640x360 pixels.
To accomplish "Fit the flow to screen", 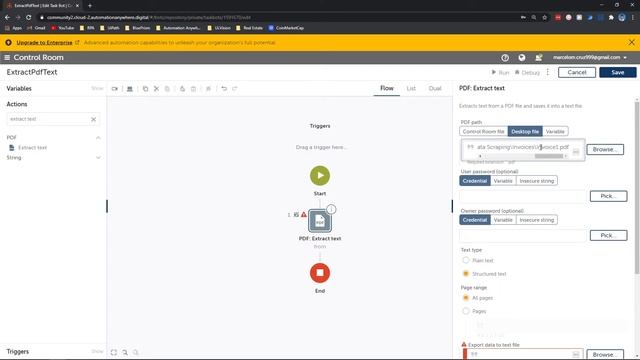I will tap(114, 352).
